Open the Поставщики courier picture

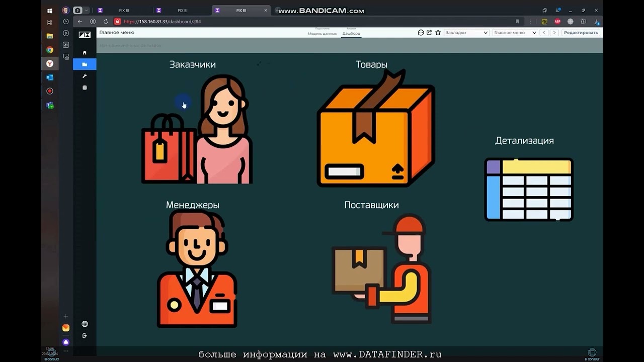coord(382,269)
